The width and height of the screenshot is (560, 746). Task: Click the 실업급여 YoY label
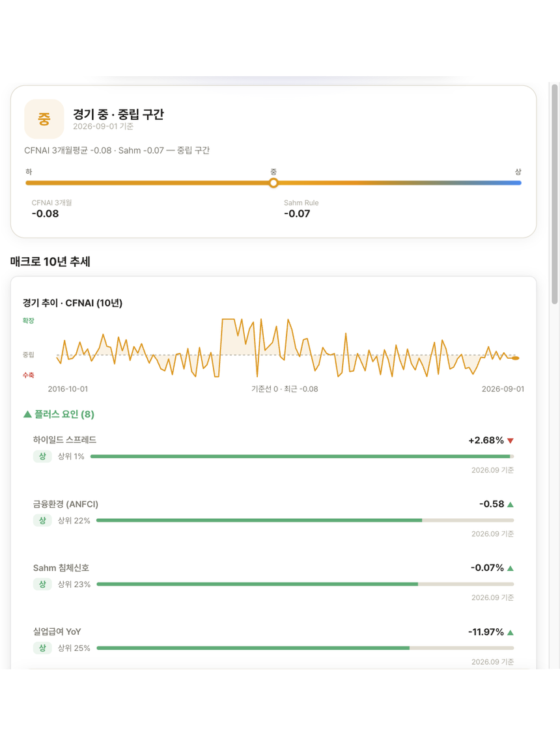[x=57, y=632]
